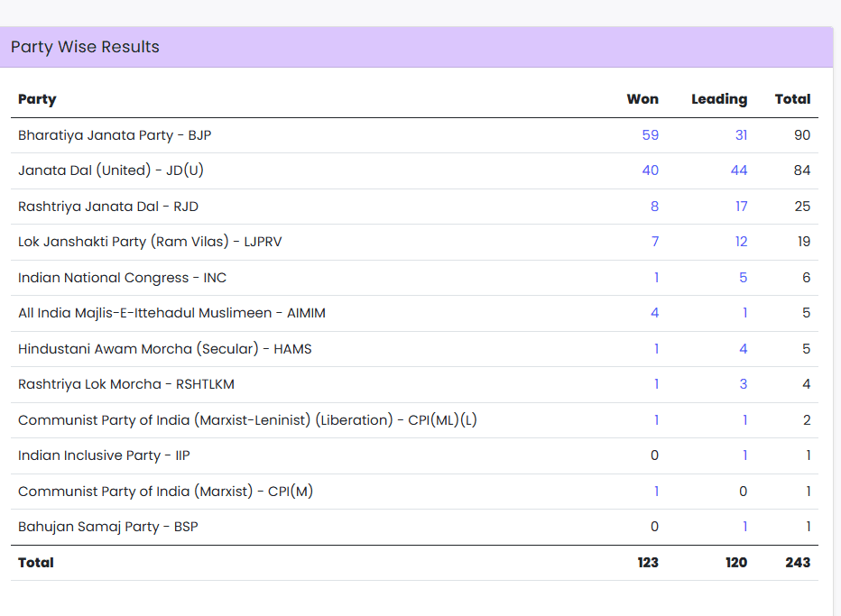This screenshot has width=841, height=616.
Task: Click the bold 'Total' footer row label
Action: click(36, 563)
